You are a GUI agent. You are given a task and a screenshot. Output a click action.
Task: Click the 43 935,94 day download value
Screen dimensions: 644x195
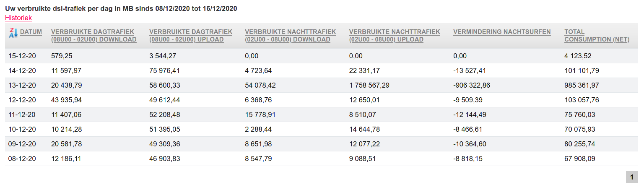[67, 100]
